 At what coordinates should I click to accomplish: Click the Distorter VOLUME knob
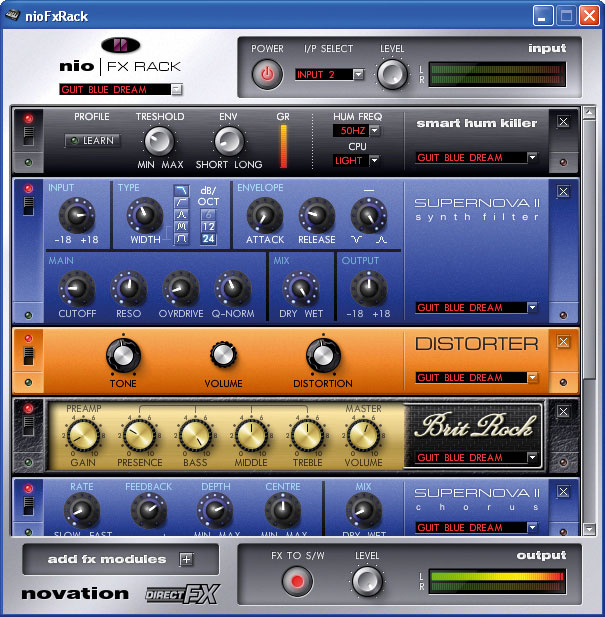(223, 355)
